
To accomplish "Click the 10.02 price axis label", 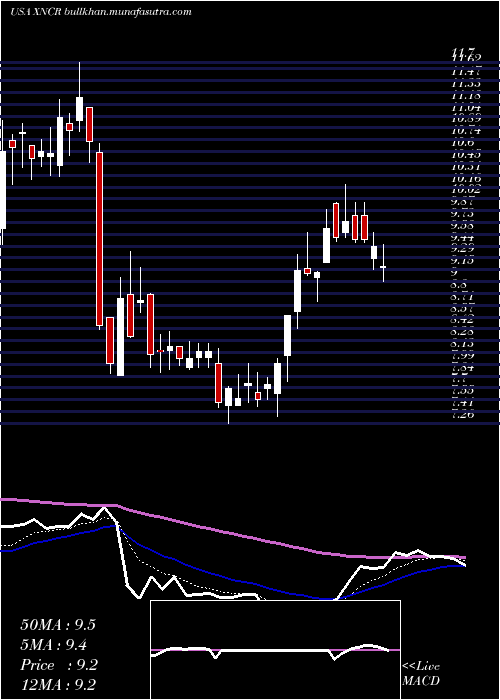I will 466,190.
